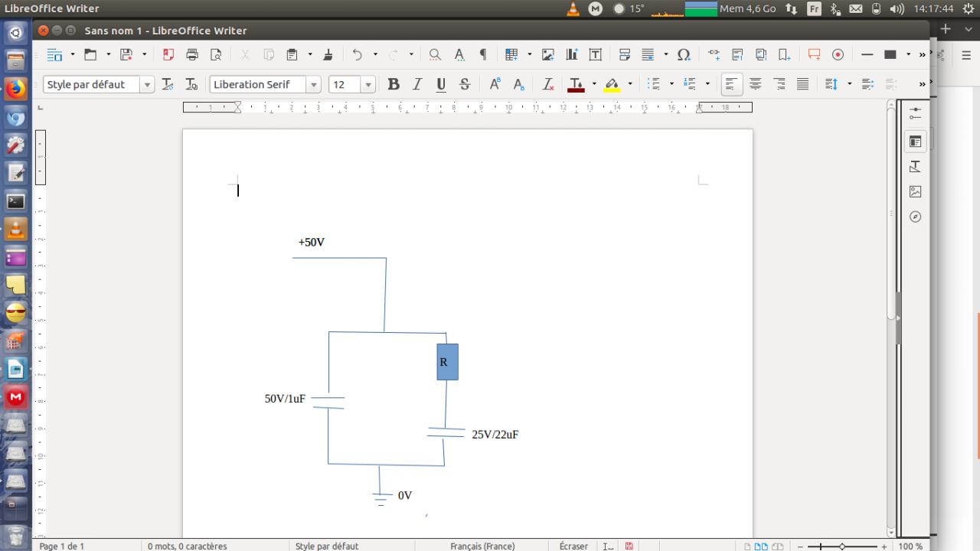Expand the font size dropdown
The height and width of the screenshot is (551, 980).
pos(368,85)
